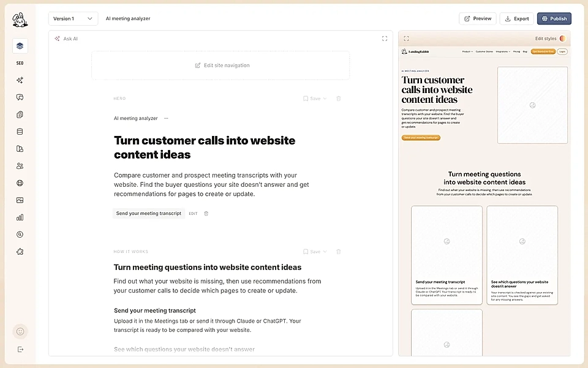Open the documents copy sidebar icon
The height and width of the screenshot is (368, 588).
pyautogui.click(x=20, y=115)
